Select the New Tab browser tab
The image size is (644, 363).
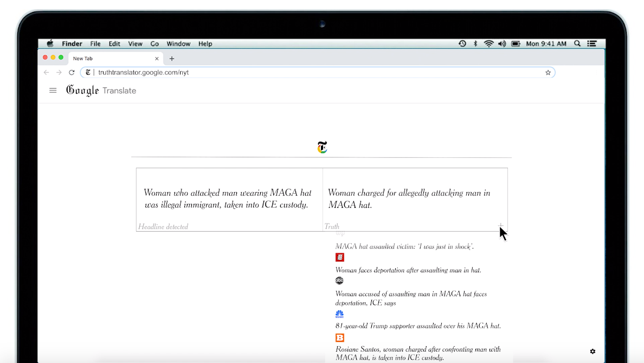point(115,59)
